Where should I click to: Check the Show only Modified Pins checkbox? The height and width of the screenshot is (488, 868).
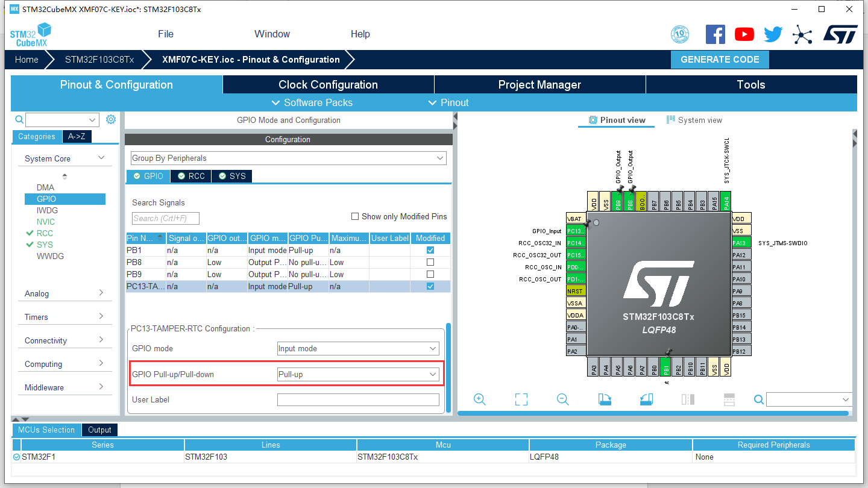coord(355,216)
